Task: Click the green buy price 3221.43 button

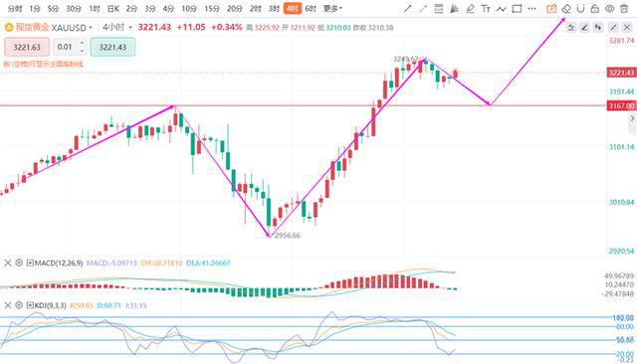Action: click(112, 47)
